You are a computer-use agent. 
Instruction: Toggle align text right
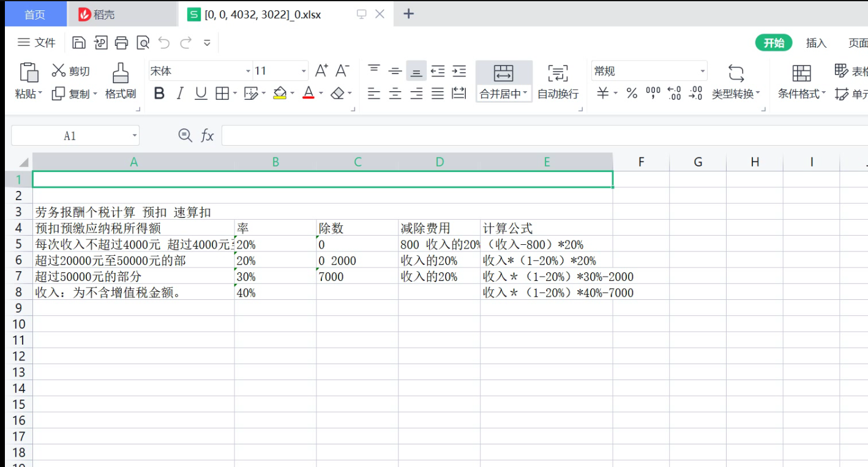[x=416, y=94]
